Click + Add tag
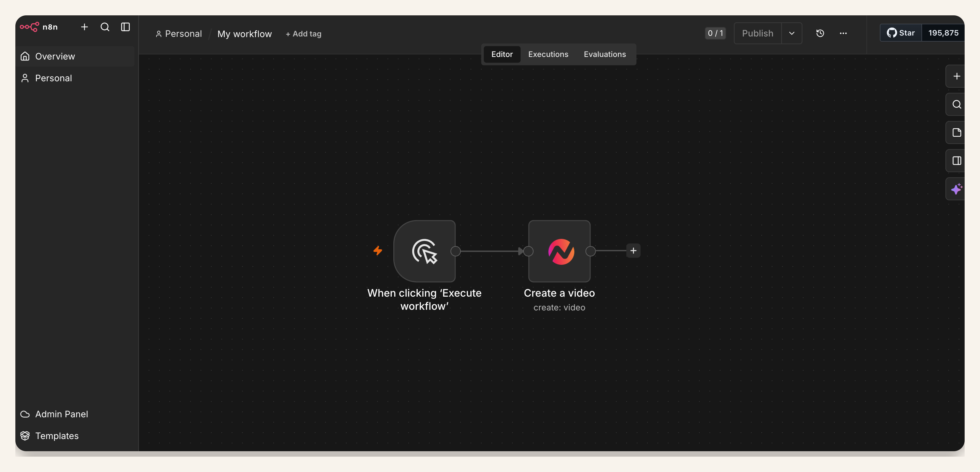 (303, 34)
